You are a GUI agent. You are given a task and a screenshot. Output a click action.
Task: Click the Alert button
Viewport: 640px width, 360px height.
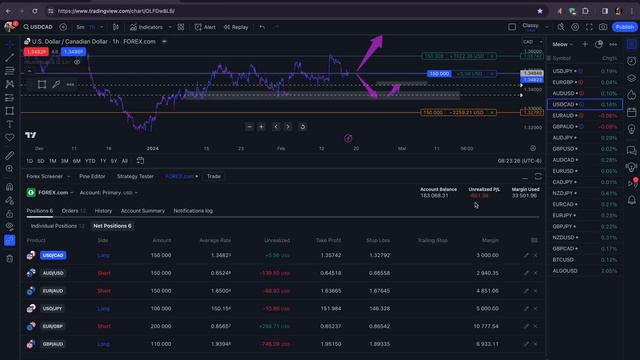click(205, 27)
